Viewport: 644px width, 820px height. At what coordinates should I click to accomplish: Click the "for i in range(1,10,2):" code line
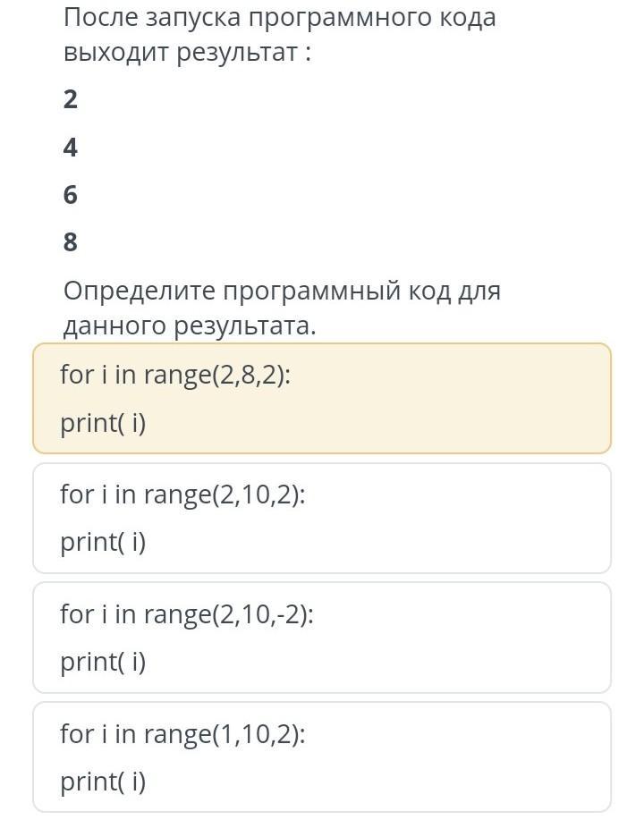click(182, 733)
